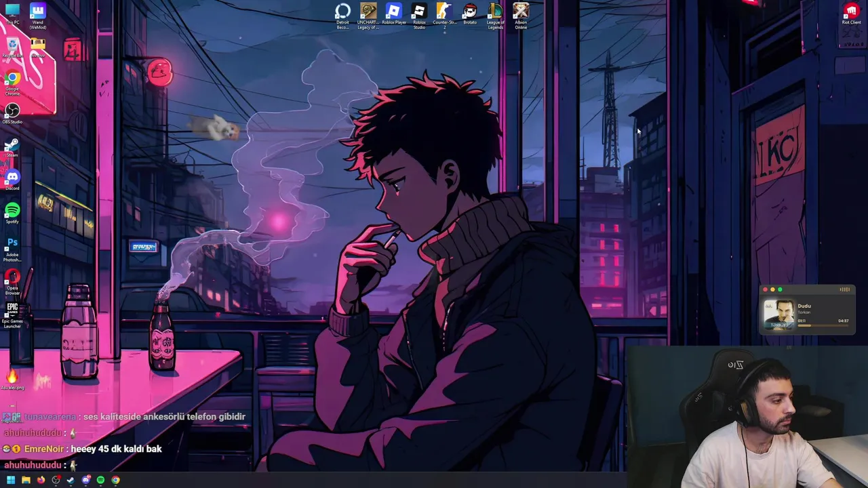Click the Dudu album art thumbnail in the music widget
868x488 pixels.
(778, 314)
